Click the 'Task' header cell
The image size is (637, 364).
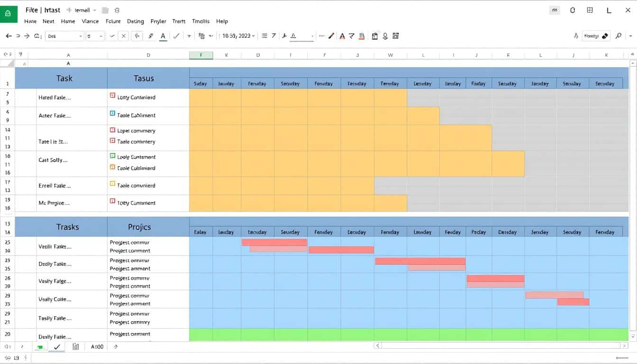61,78
